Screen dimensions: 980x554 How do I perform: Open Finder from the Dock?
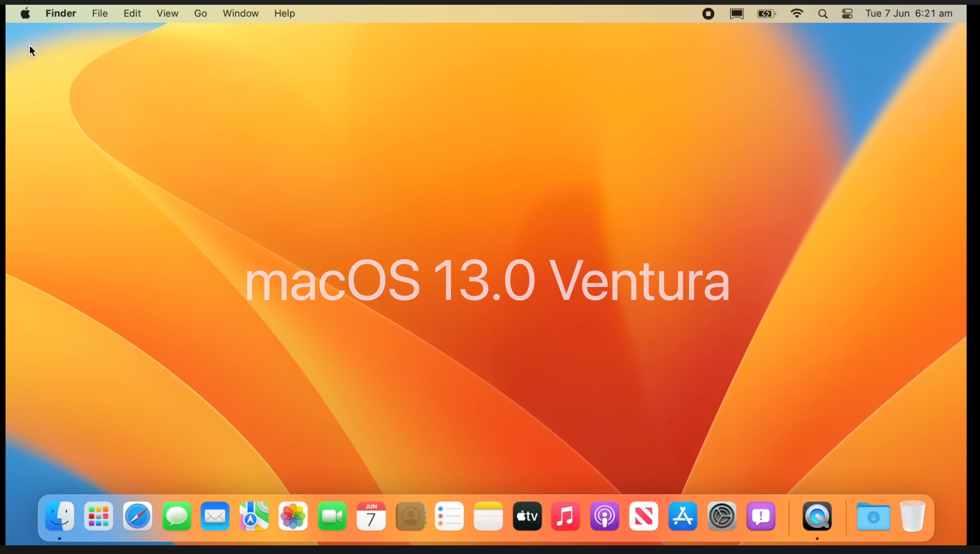(x=60, y=516)
